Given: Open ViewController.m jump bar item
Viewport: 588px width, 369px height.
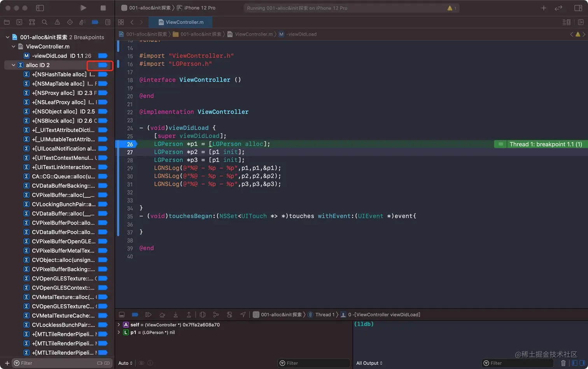Looking at the screenshot, I should click(250, 34).
